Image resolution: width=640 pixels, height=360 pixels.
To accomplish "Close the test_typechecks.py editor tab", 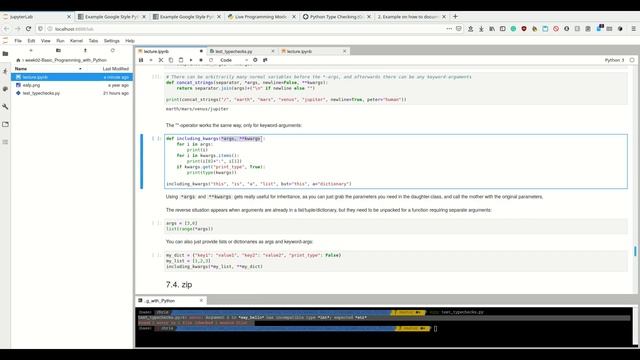I will 273,51.
